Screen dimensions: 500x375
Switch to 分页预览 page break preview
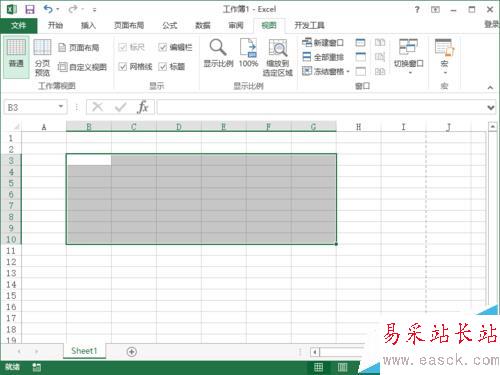tap(42, 57)
